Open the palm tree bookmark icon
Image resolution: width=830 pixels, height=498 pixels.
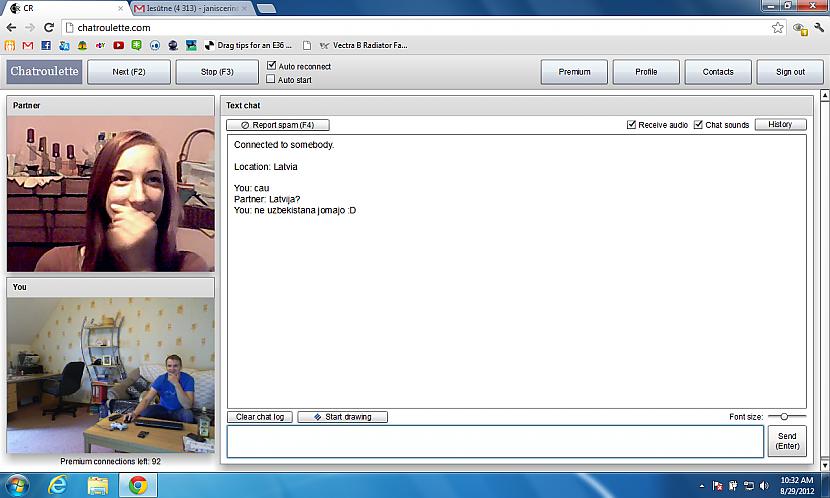click(x=82, y=46)
